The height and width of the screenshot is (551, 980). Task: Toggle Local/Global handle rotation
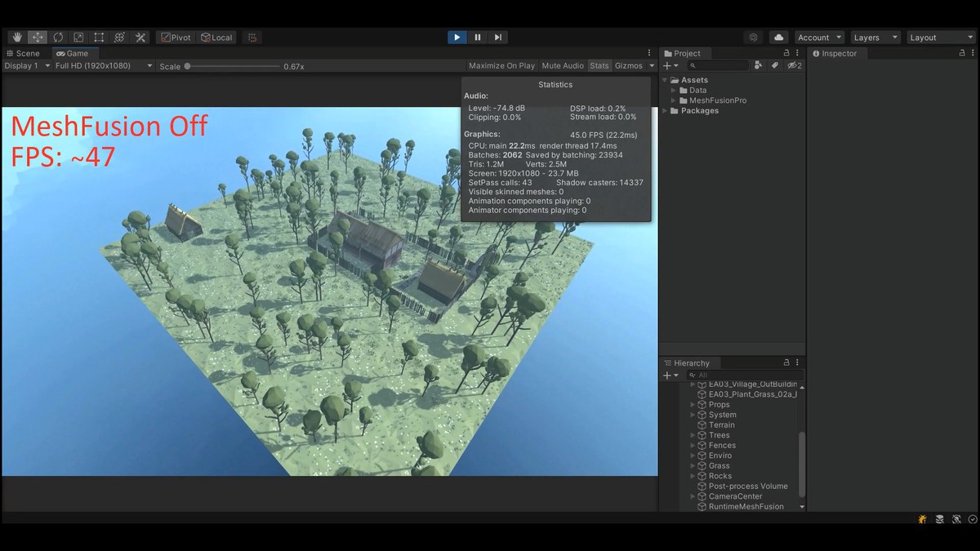click(x=216, y=38)
